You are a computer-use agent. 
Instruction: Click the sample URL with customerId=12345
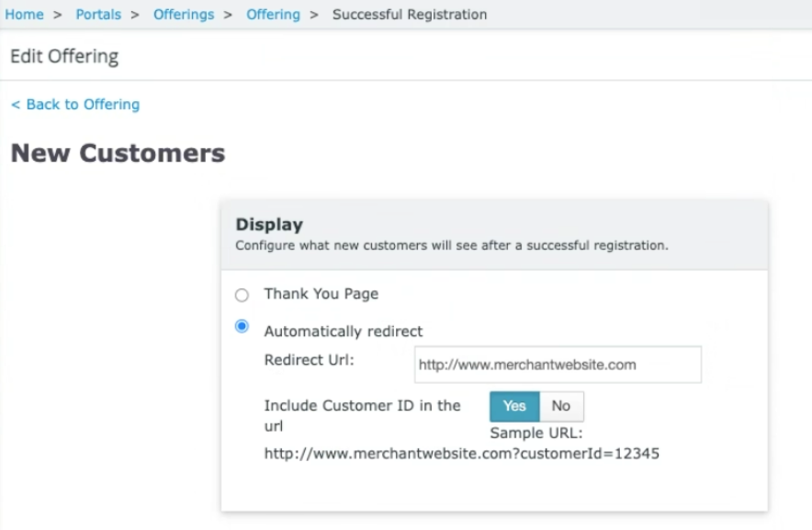pyautogui.click(x=462, y=454)
